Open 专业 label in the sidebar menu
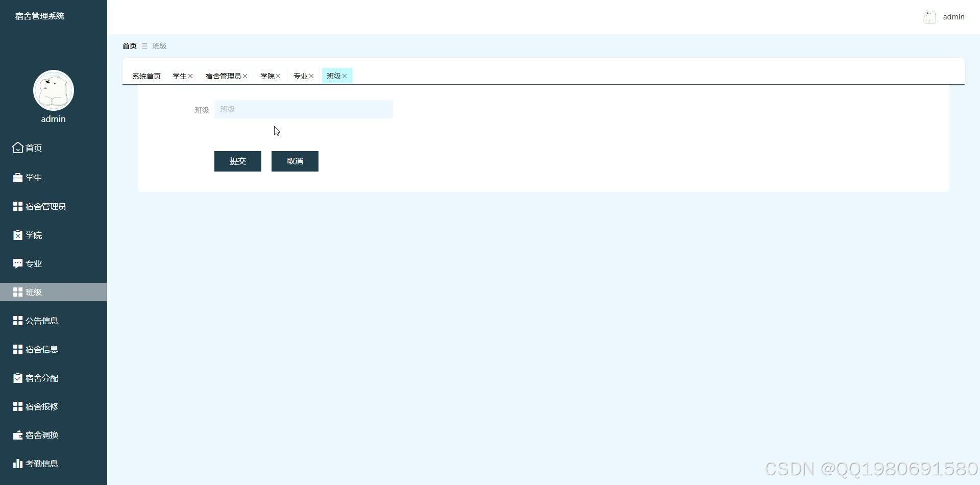Viewport: 980px width, 485px height. pyautogui.click(x=34, y=263)
